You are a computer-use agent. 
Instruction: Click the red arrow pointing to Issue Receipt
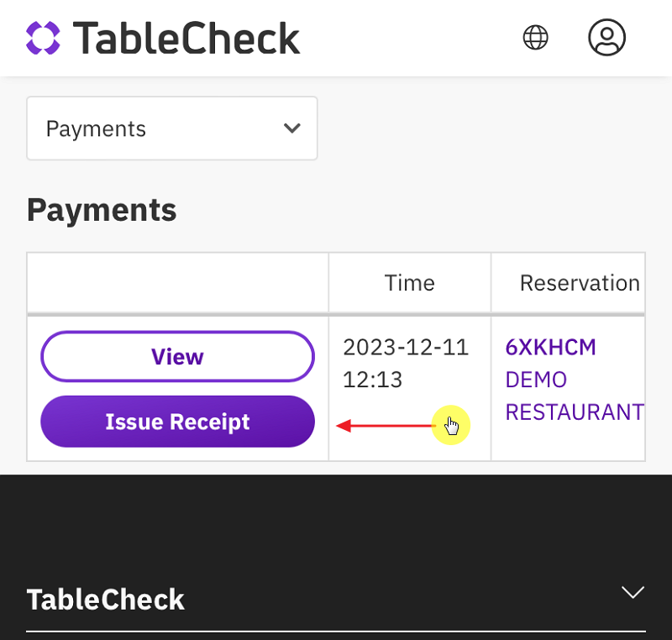(x=383, y=427)
